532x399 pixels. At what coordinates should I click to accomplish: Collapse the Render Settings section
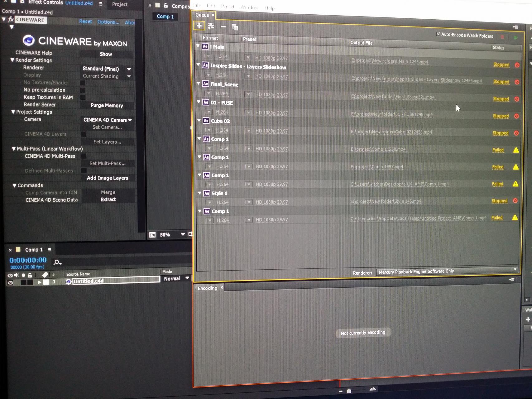point(12,60)
